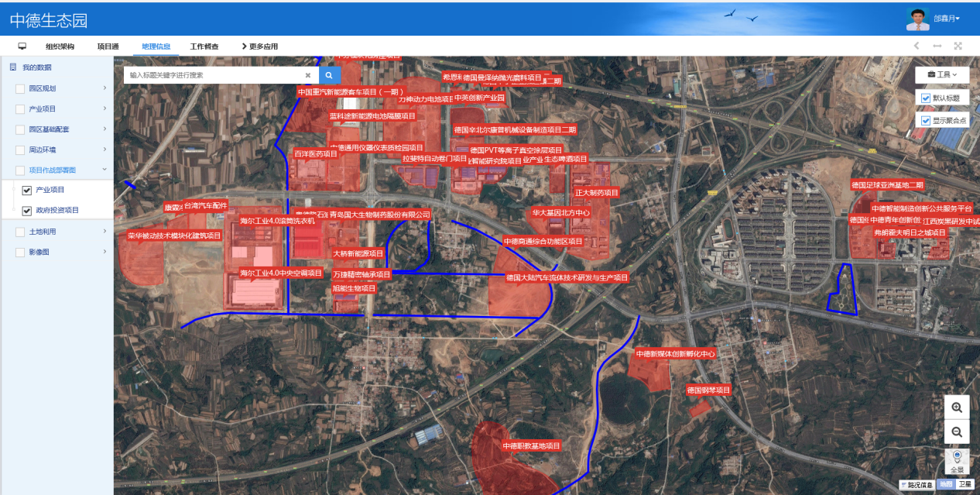Click the 中德生态园 site title

(x=48, y=20)
